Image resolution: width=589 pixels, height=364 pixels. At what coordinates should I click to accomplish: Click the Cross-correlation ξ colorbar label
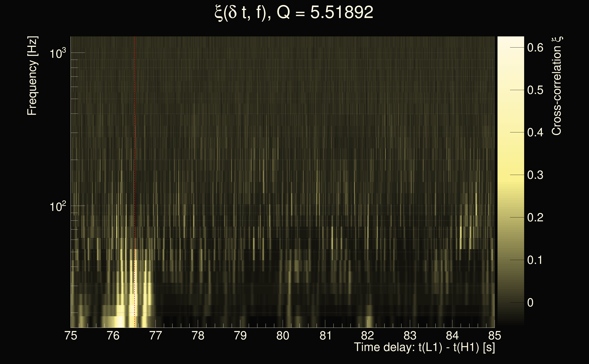557,86
